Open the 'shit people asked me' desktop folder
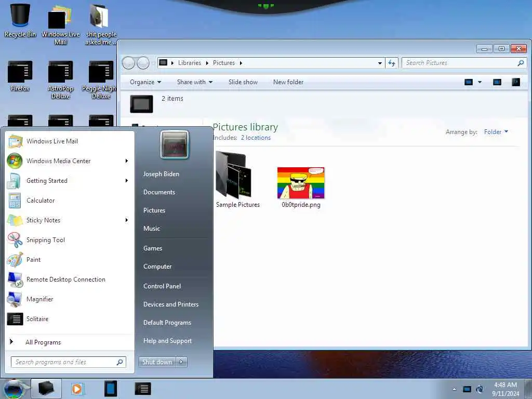The image size is (532, 399). tap(100, 24)
